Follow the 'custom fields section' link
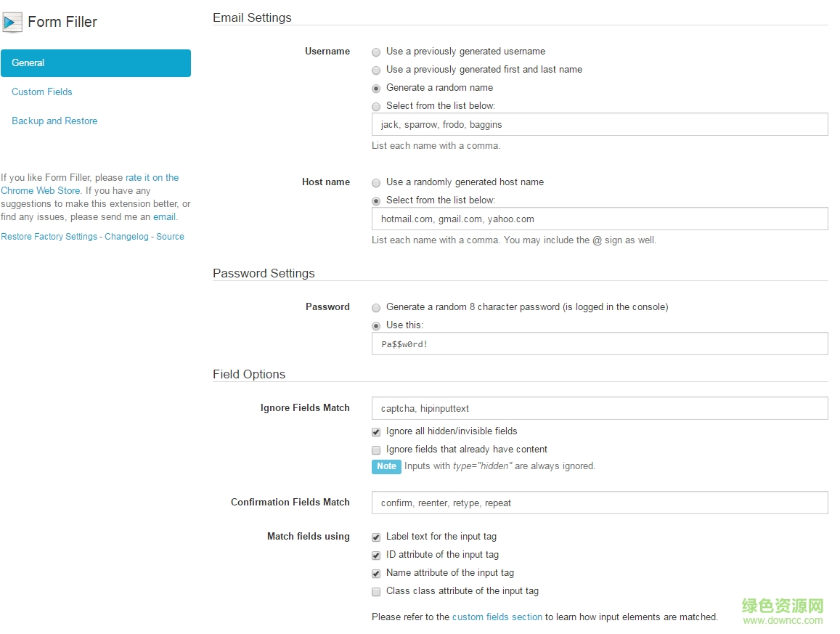840x634 pixels. pos(497,617)
